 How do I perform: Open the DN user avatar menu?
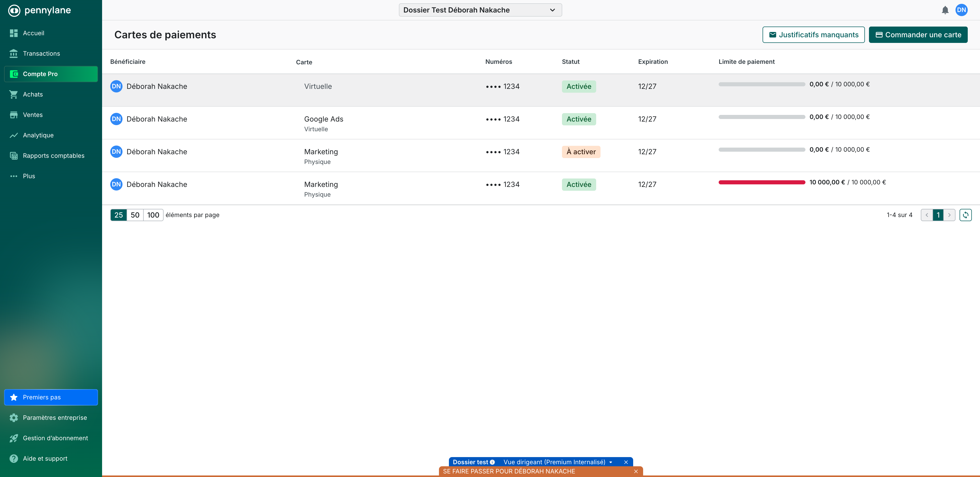[x=961, y=10]
